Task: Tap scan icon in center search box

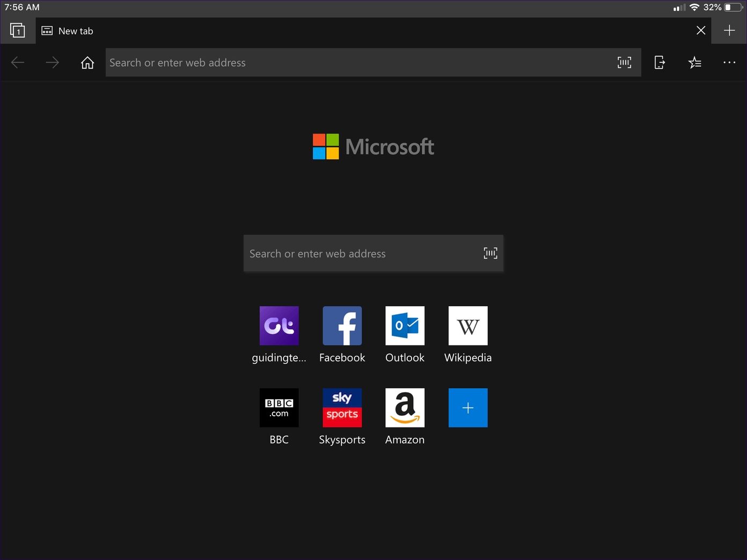Action: [490, 253]
